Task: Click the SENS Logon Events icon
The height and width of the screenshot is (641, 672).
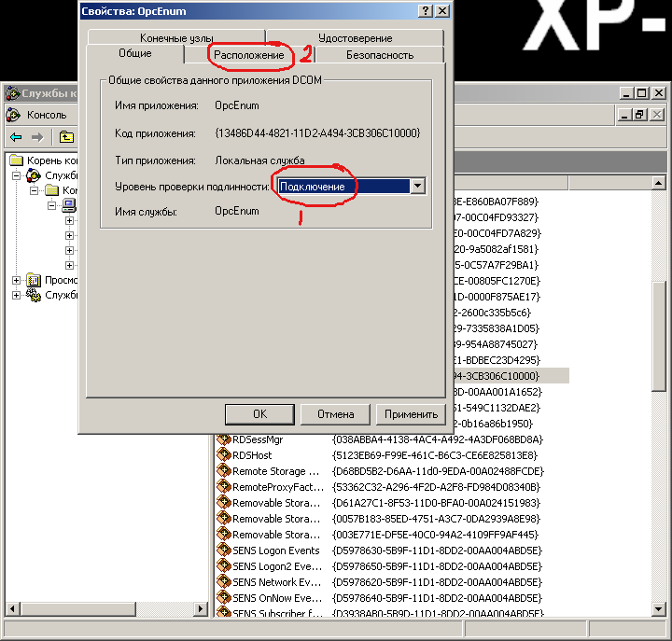Action: click(x=224, y=550)
